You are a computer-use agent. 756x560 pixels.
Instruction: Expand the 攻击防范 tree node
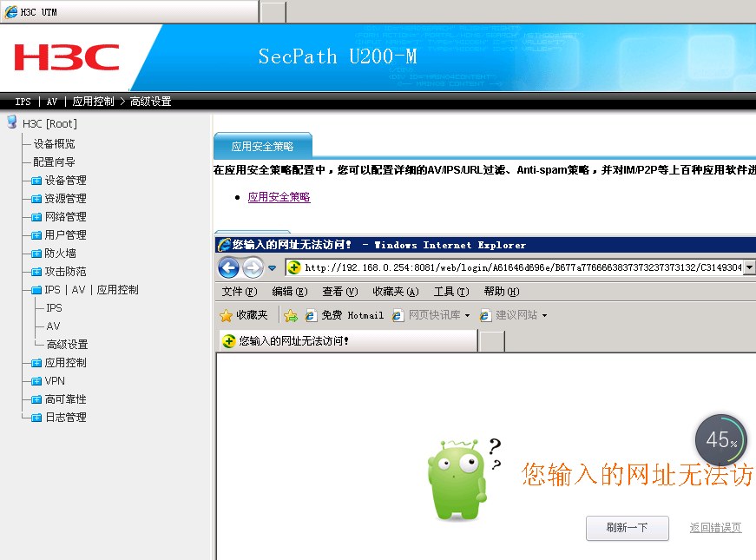(x=36, y=272)
